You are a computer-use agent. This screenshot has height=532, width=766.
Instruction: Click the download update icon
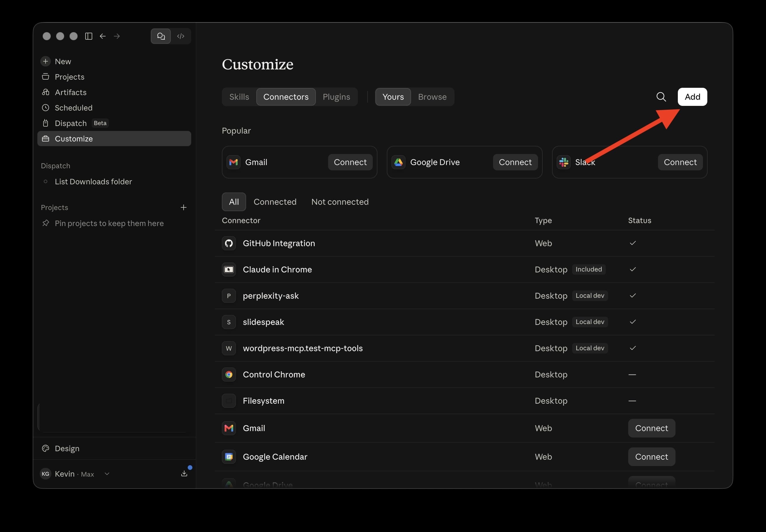click(184, 474)
